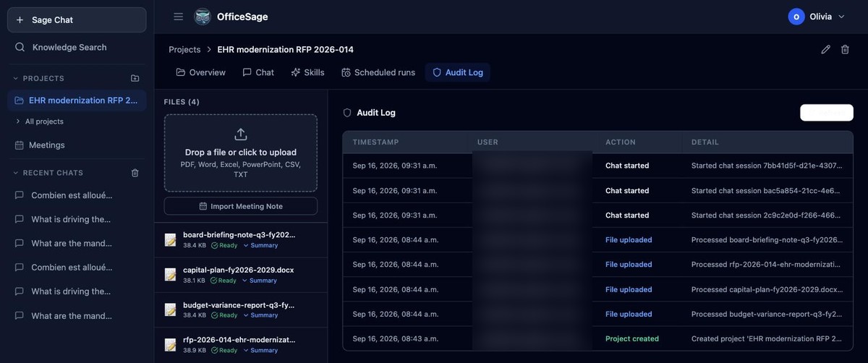Edit the project name with the pencil icon

[826, 49]
